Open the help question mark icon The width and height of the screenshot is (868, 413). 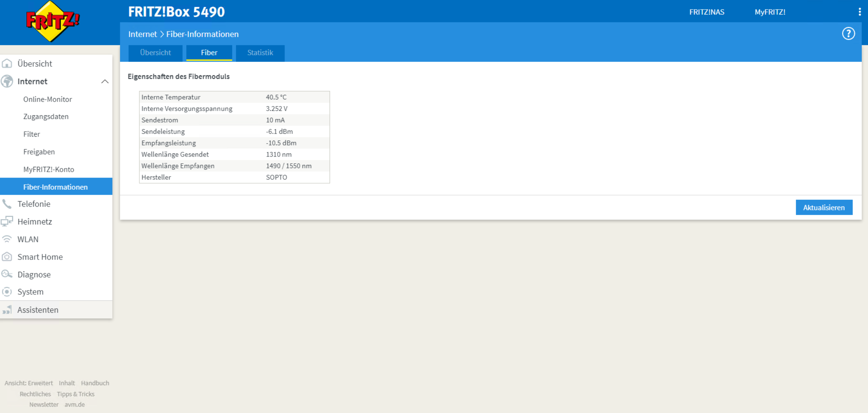[848, 34]
